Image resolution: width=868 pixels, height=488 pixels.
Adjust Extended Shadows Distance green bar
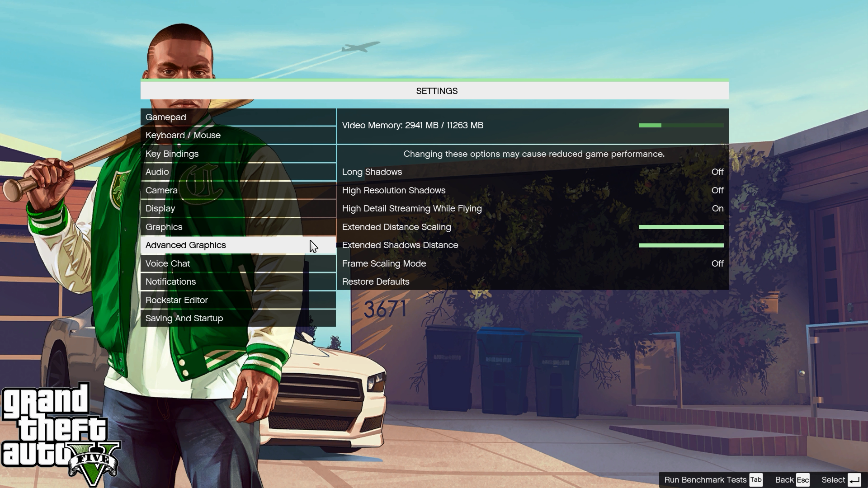(681, 245)
